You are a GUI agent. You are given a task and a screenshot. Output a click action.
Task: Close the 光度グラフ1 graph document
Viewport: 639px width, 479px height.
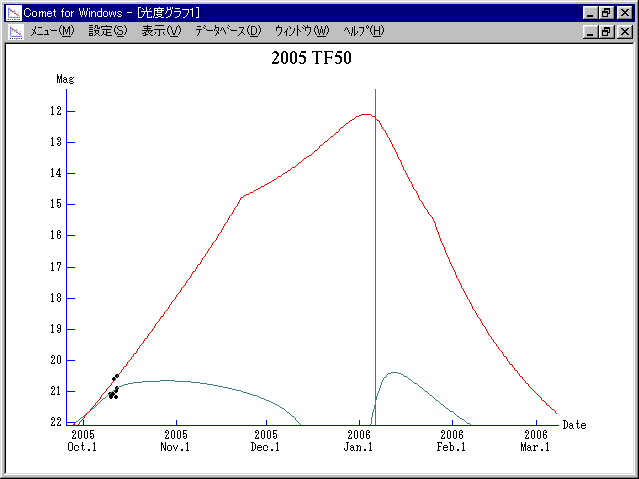point(624,32)
